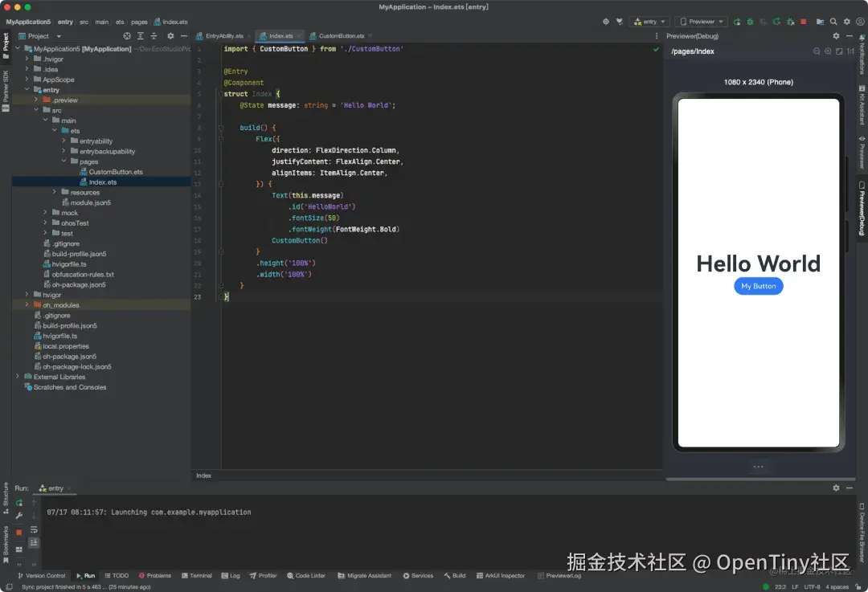
Task: Zoom in the previewer
Action: coord(828,51)
